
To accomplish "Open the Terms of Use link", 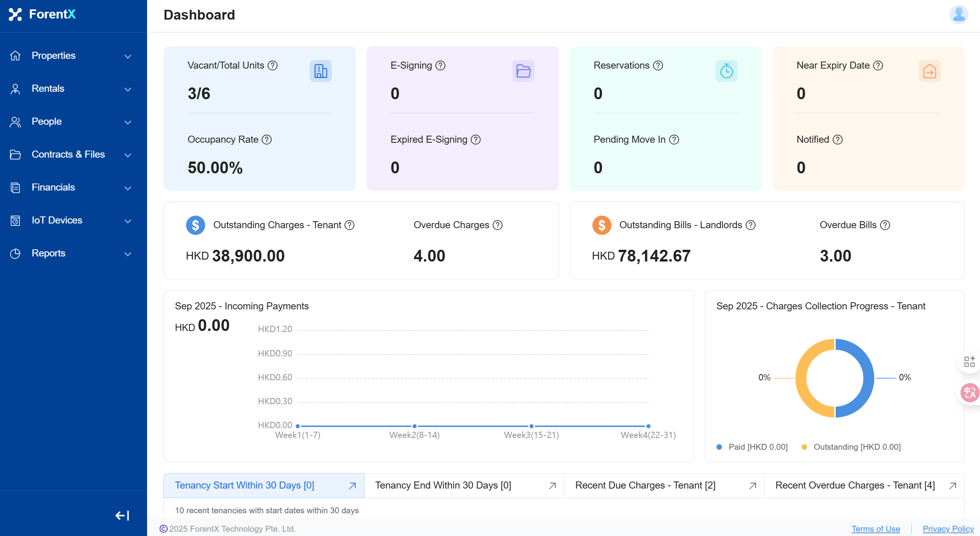I will [875, 529].
